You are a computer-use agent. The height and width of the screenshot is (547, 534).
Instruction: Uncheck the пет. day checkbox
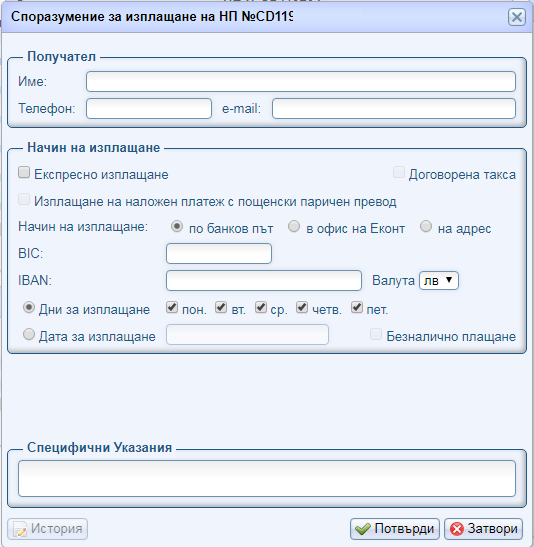coord(357,307)
